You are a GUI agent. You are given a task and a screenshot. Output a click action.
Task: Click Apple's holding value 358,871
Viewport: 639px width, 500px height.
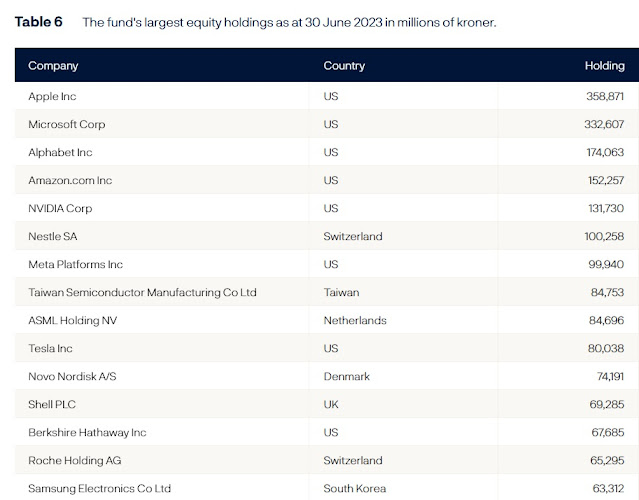605,96
